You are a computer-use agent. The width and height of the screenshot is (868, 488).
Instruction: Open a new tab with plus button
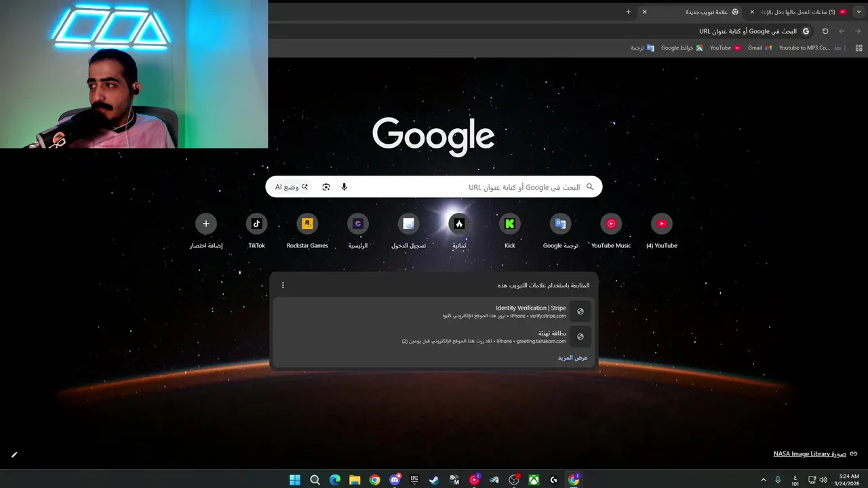[x=628, y=12]
